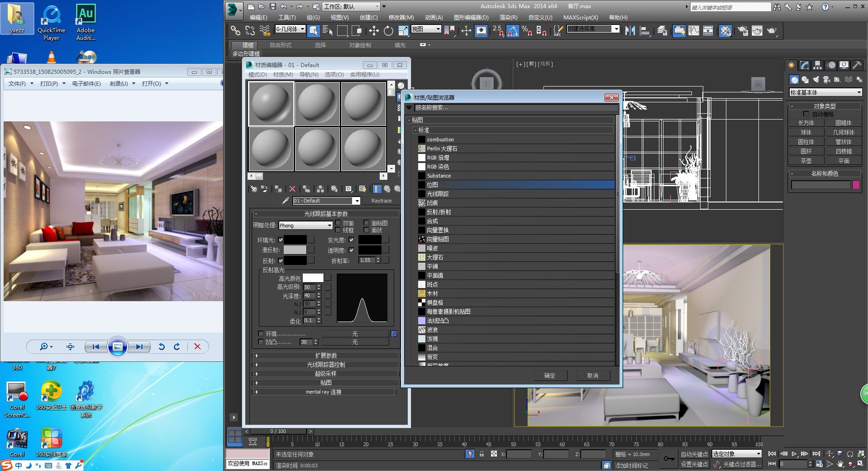Click the Mirror tool icon

pyautogui.click(x=630, y=30)
